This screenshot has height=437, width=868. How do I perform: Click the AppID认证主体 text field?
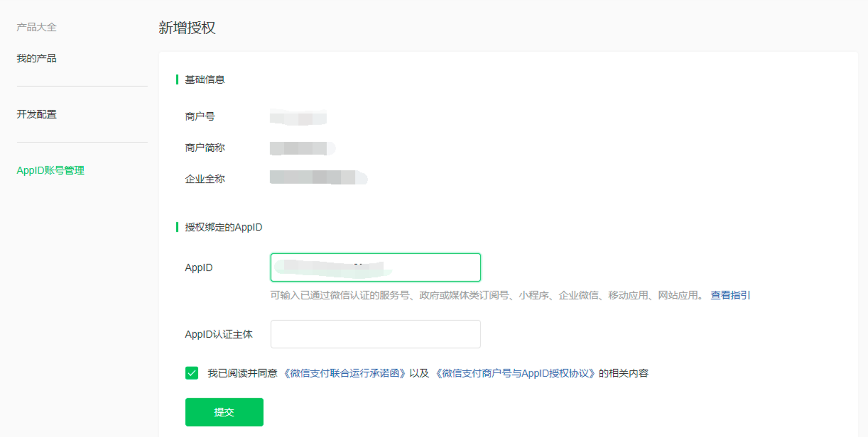[375, 334]
